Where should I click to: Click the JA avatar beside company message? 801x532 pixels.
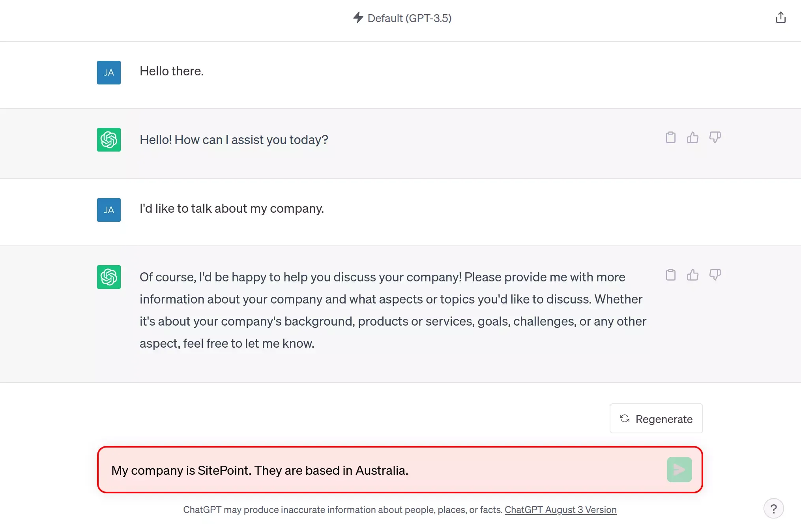[x=109, y=210]
